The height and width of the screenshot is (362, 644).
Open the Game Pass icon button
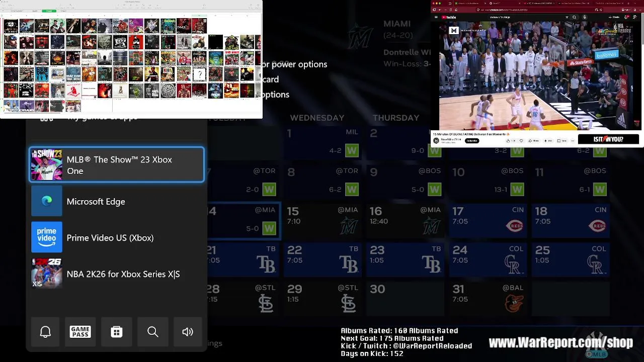coord(80,331)
